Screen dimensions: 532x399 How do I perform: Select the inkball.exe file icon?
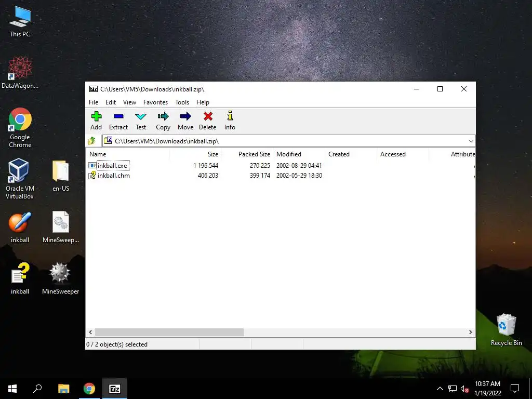click(92, 166)
